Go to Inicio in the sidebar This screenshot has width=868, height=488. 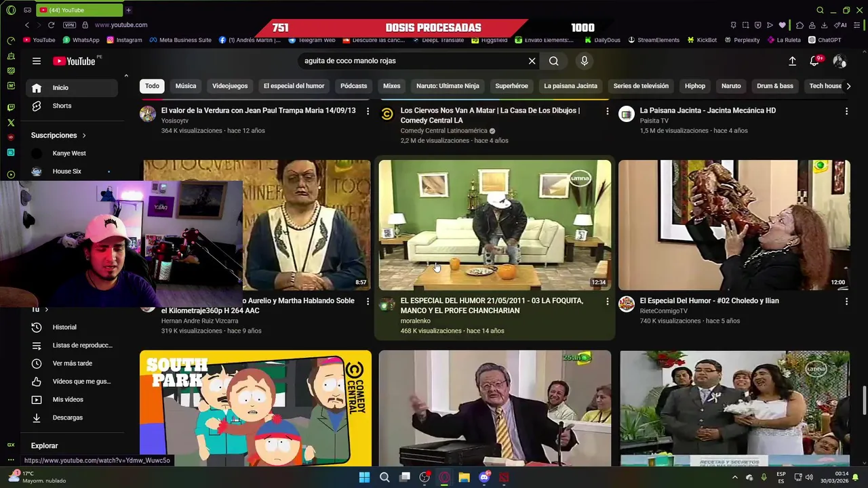72,87
